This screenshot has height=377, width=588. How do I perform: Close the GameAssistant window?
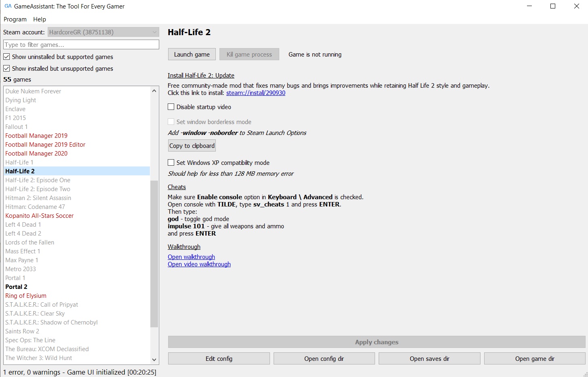pyautogui.click(x=577, y=6)
